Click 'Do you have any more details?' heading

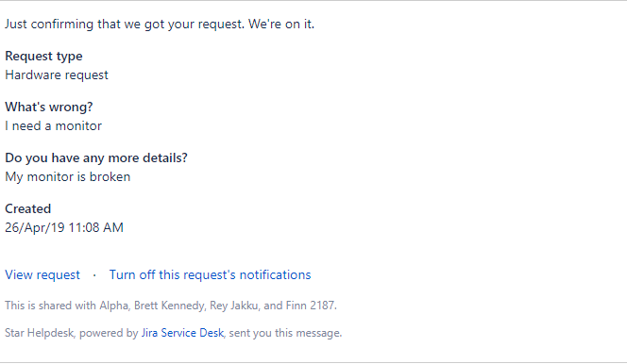pyautogui.click(x=96, y=158)
